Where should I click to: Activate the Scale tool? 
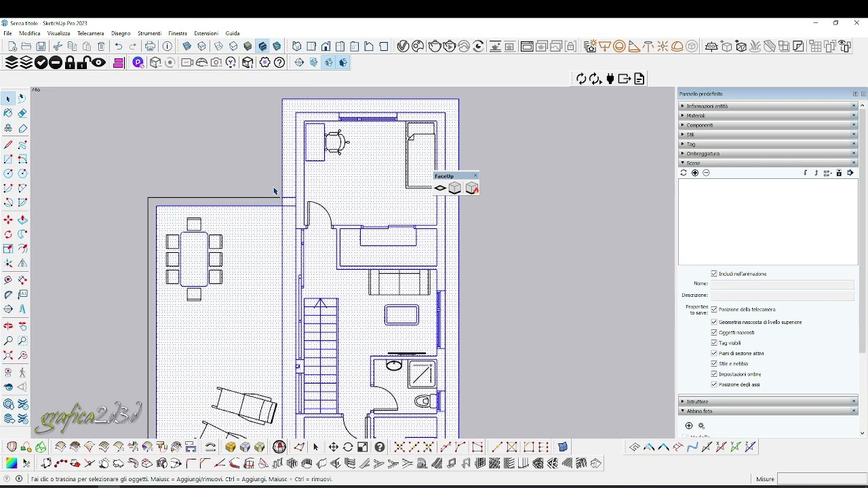pyautogui.click(x=8, y=249)
